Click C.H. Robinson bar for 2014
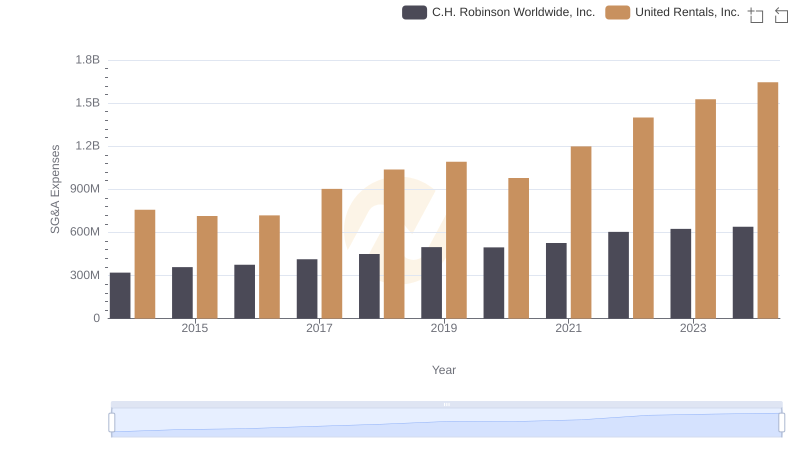The width and height of the screenshot is (800, 461). pyautogui.click(x=120, y=295)
